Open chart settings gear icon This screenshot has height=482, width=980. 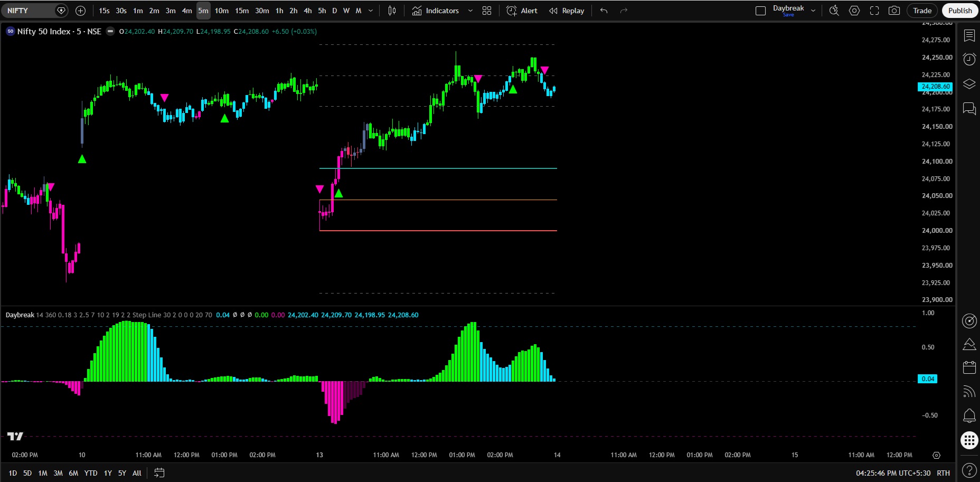click(854, 11)
